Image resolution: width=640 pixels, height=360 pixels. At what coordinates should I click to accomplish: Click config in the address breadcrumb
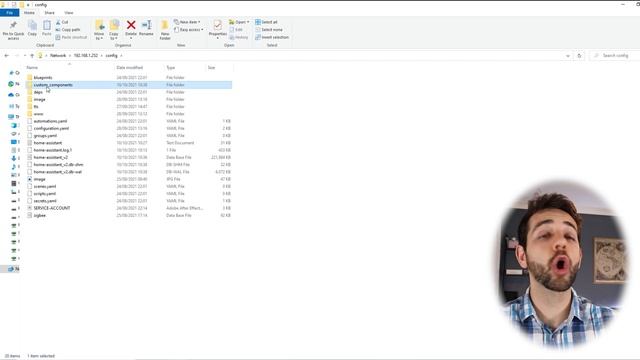tap(111, 56)
